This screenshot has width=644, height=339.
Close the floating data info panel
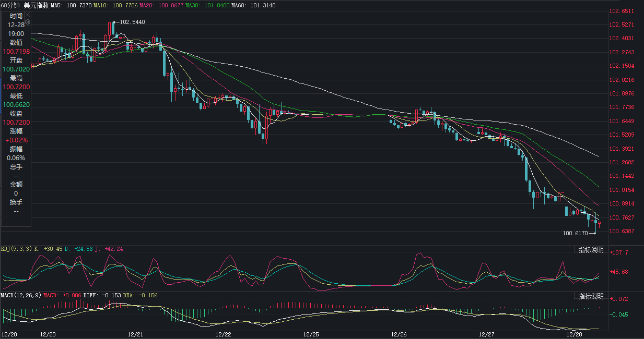tap(28, 16)
